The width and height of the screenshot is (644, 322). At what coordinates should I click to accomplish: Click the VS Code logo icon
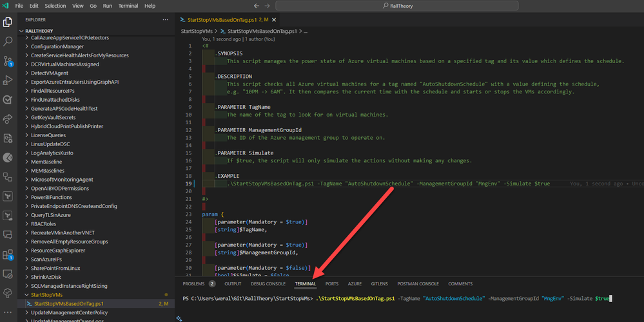5,6
